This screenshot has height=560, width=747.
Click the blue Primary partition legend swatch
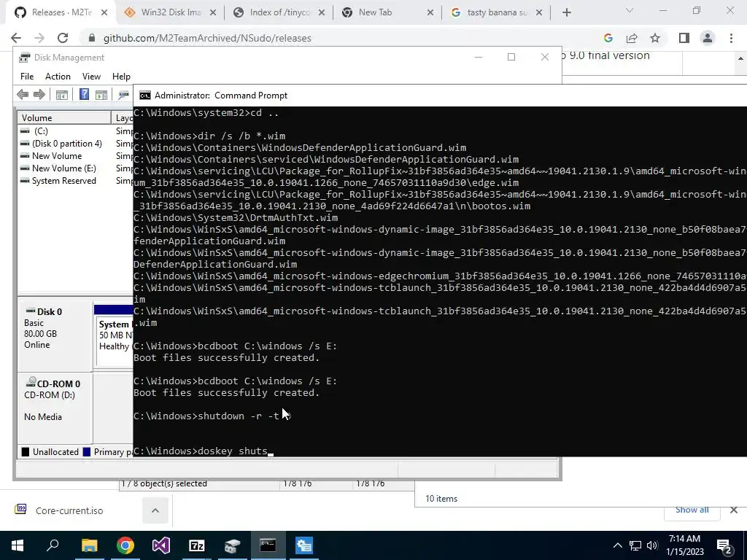87,452
